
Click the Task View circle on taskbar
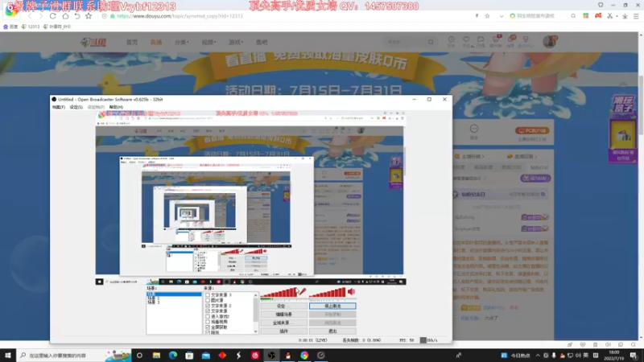pyautogui.click(x=139, y=355)
